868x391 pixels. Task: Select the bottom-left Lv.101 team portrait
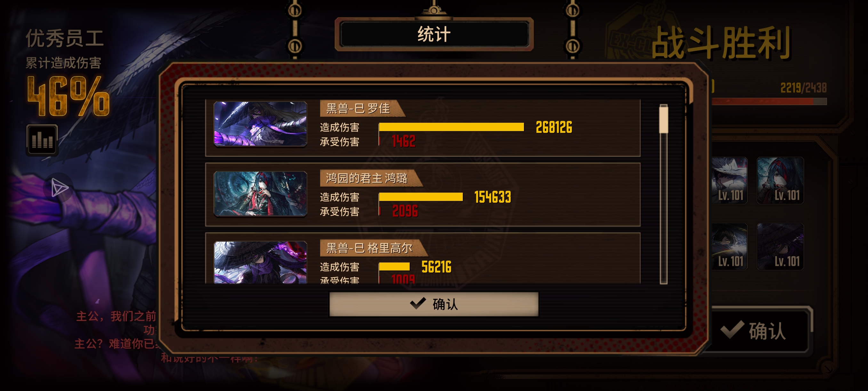729,246
